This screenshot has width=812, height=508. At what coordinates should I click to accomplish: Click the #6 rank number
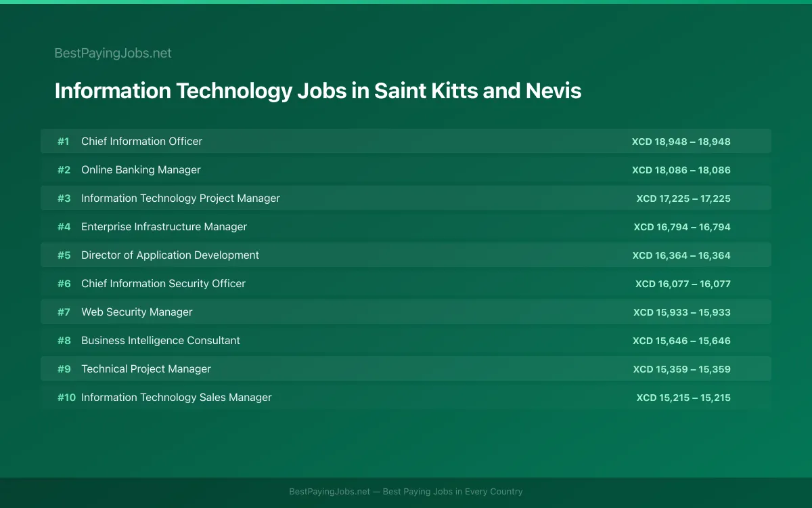64,283
